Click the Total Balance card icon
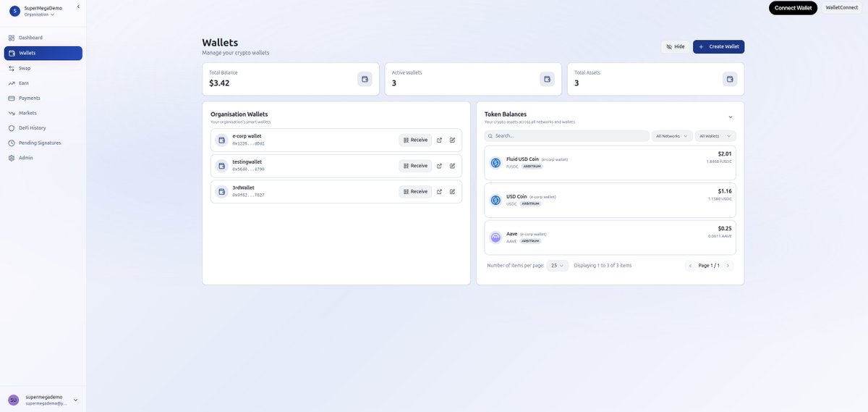The height and width of the screenshot is (412, 868). coord(365,79)
